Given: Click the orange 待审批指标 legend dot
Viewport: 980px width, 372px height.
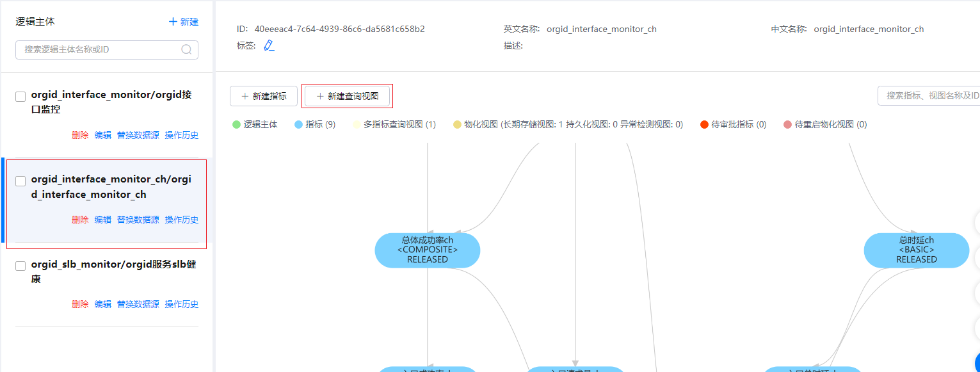Looking at the screenshot, I should point(704,125).
